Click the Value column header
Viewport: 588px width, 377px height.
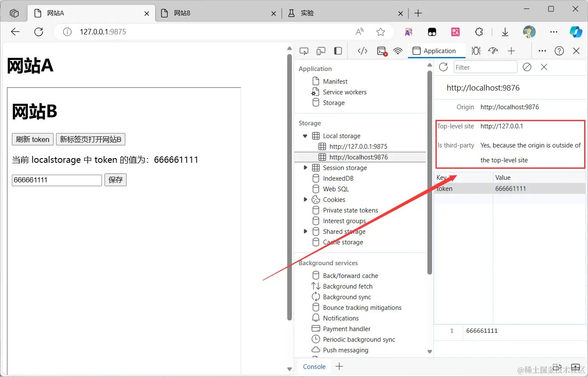coord(540,178)
